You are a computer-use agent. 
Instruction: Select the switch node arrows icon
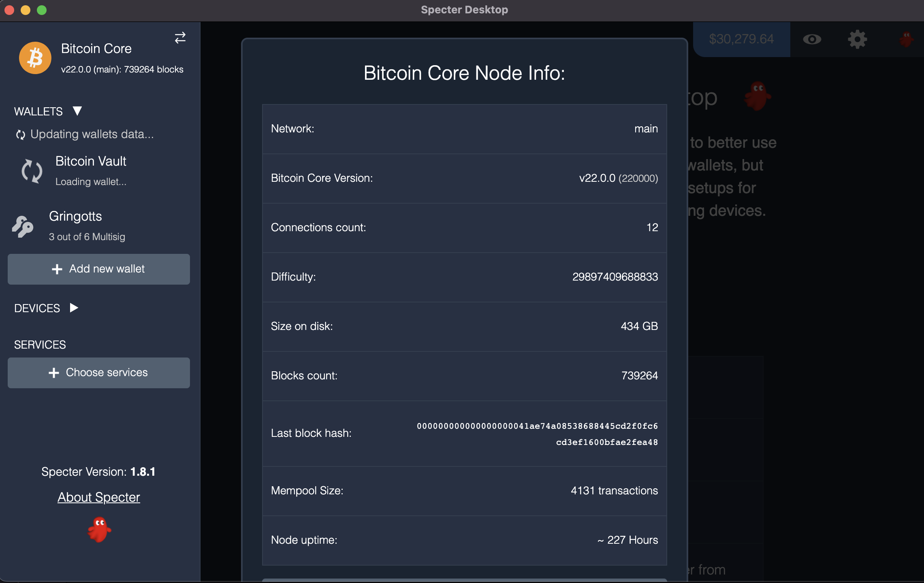tap(180, 38)
